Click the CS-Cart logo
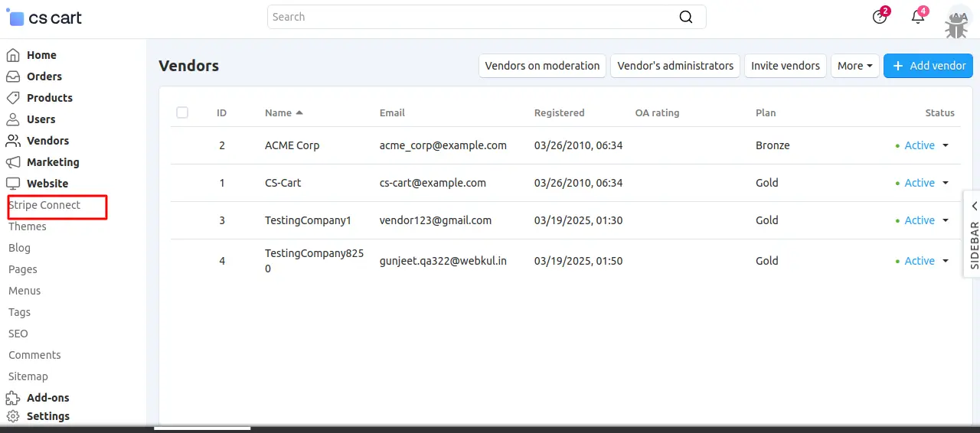Image resolution: width=980 pixels, height=433 pixels. point(44,18)
